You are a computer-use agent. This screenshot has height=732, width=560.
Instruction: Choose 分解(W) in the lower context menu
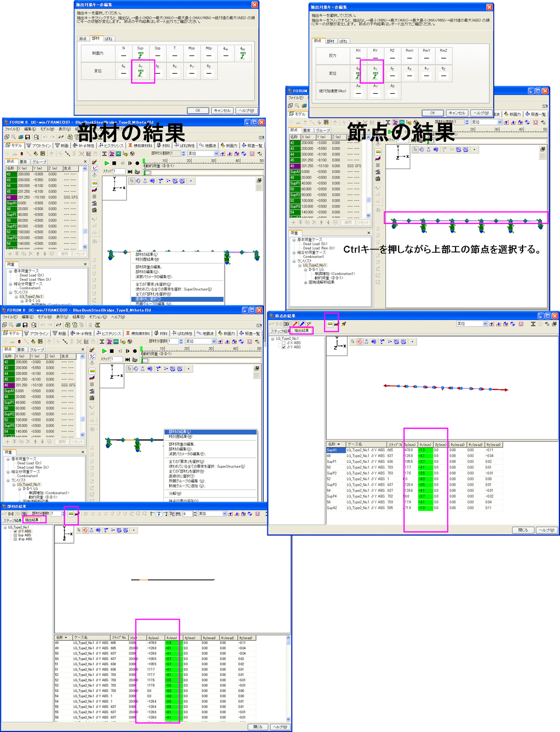175,493
